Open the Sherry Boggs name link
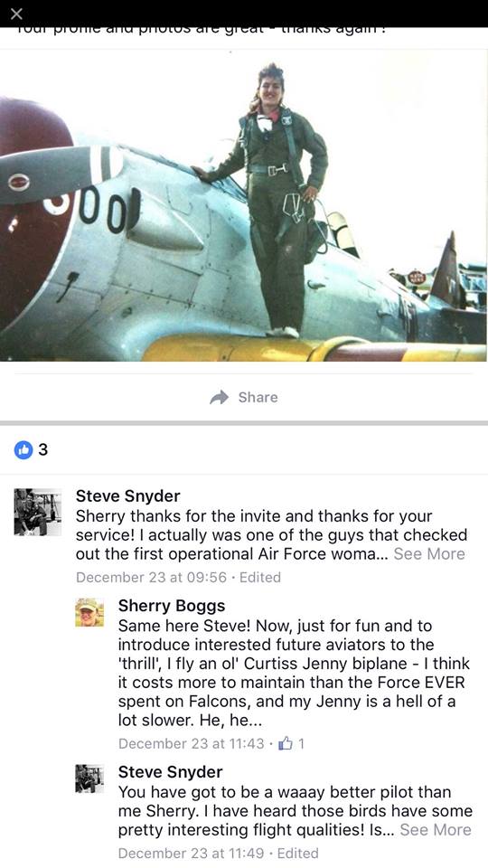Image resolution: width=488 pixels, height=868 pixels. (172, 606)
